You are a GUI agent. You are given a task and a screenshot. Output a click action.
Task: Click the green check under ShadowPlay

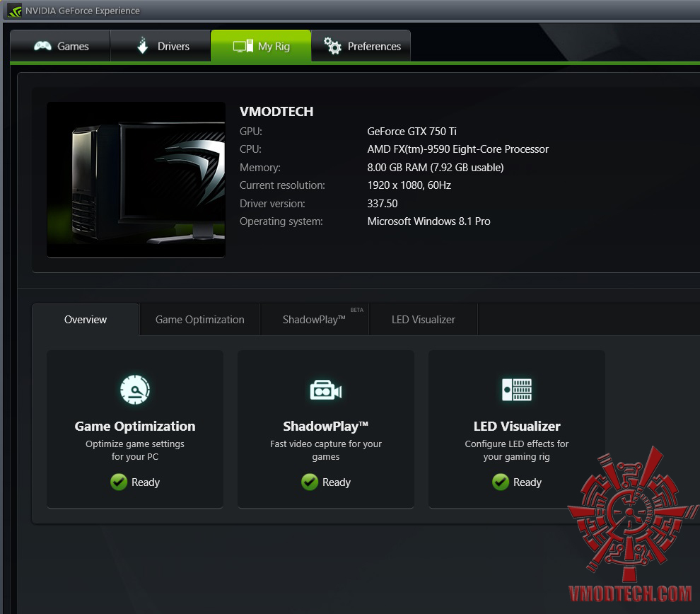click(x=310, y=482)
